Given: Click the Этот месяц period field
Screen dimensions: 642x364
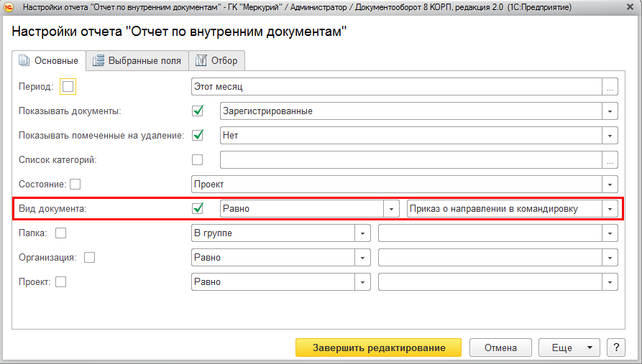Looking at the screenshot, I should click(x=395, y=87).
